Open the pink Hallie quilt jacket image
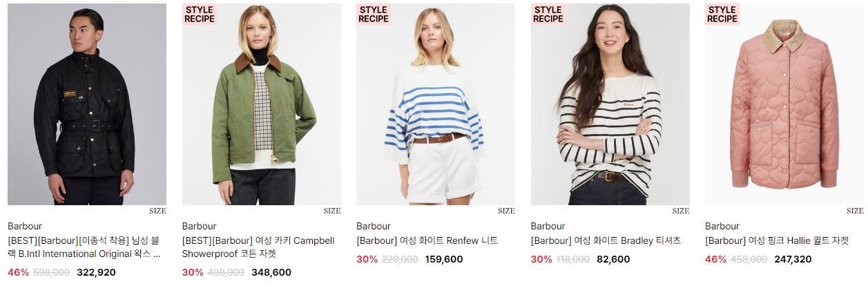Image resolution: width=868 pixels, height=304 pixels. (x=784, y=104)
